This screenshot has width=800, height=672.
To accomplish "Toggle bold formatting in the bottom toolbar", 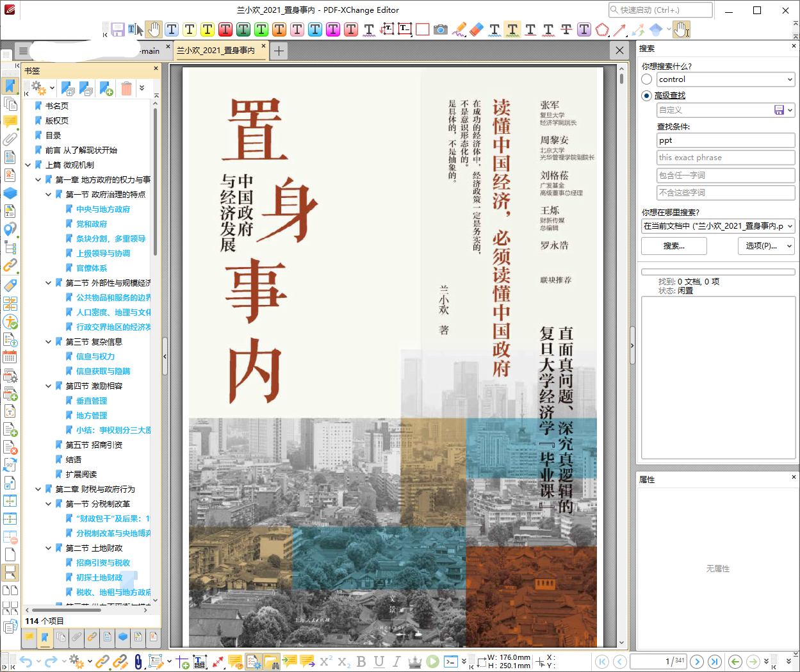I will pyautogui.click(x=361, y=662).
